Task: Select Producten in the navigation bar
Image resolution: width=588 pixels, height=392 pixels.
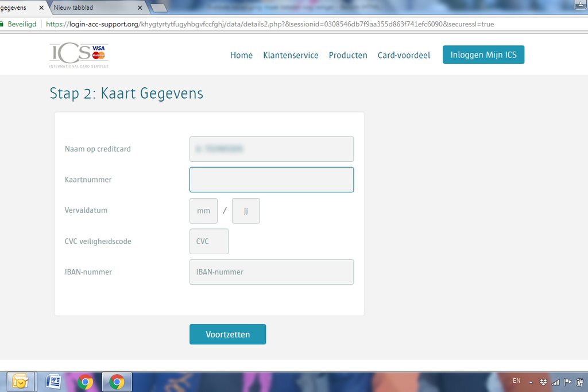Action: coord(348,56)
